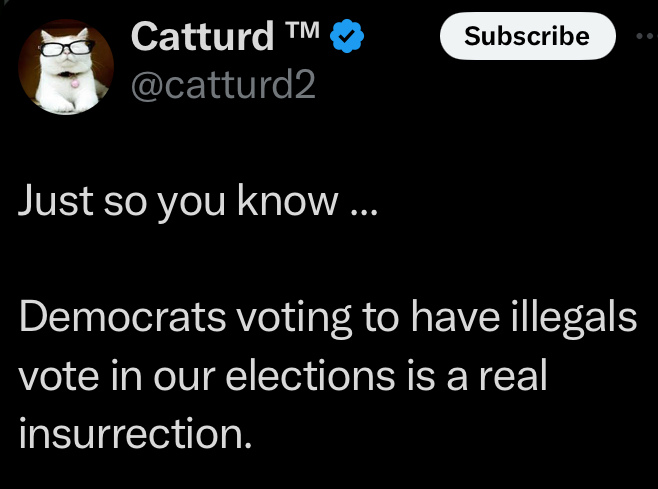
Task: Click the line "Just so you know ..."
Action: [x=194, y=203]
